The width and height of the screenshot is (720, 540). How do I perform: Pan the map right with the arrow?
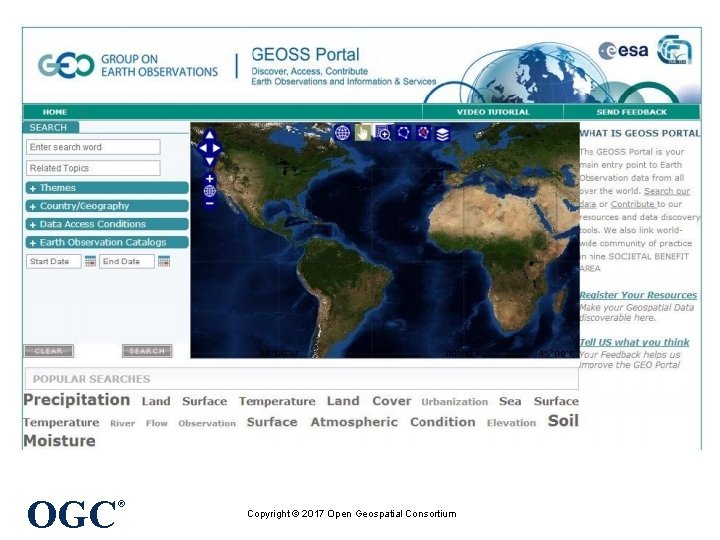coord(216,148)
